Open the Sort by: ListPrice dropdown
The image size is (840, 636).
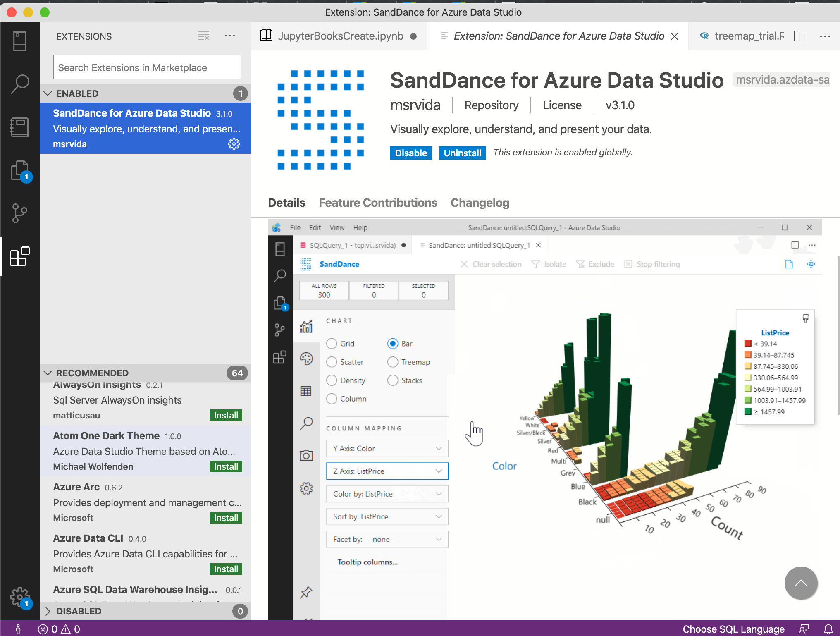click(387, 516)
